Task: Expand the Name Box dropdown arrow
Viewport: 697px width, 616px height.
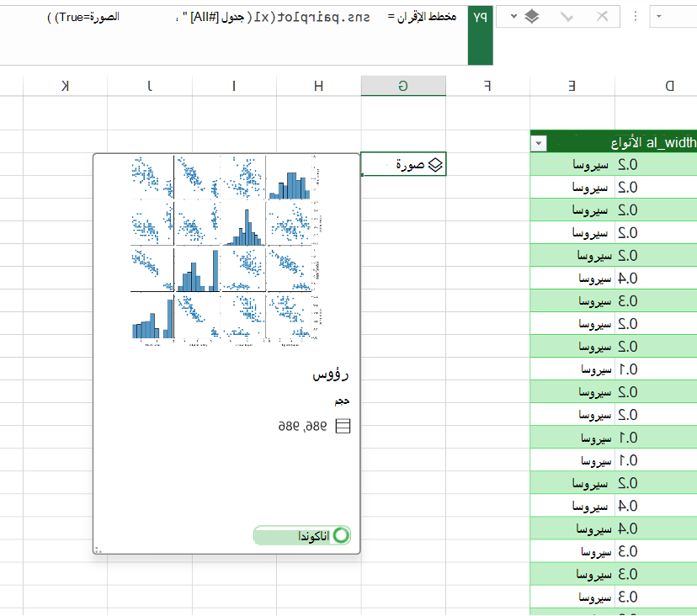Action: (659, 17)
